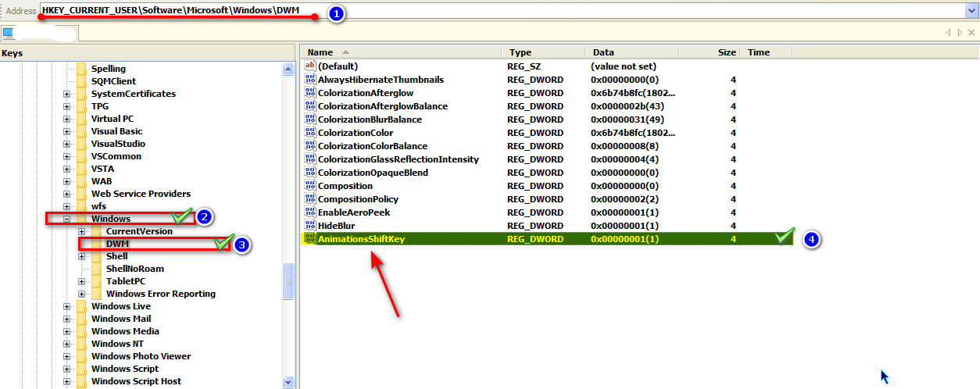980x389 pixels.
Task: Expand the VSCommon key node
Action: (x=67, y=156)
